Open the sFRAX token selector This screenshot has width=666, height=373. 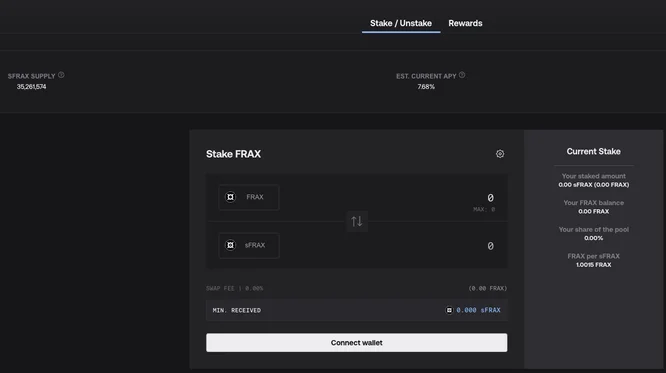(249, 245)
